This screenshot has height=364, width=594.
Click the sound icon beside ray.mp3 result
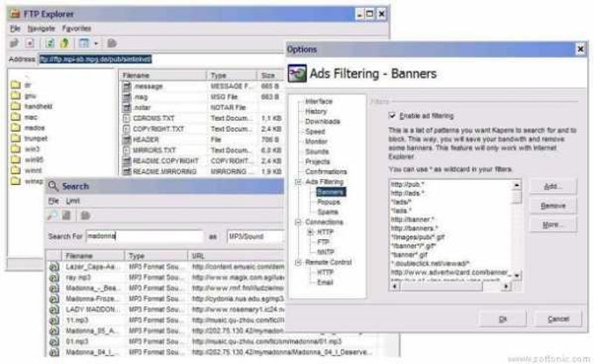click(x=54, y=278)
